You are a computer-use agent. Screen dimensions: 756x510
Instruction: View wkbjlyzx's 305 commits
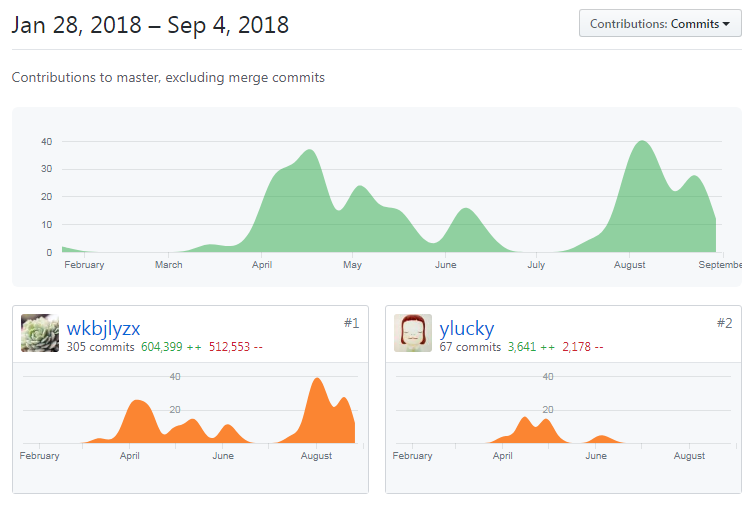[100, 347]
